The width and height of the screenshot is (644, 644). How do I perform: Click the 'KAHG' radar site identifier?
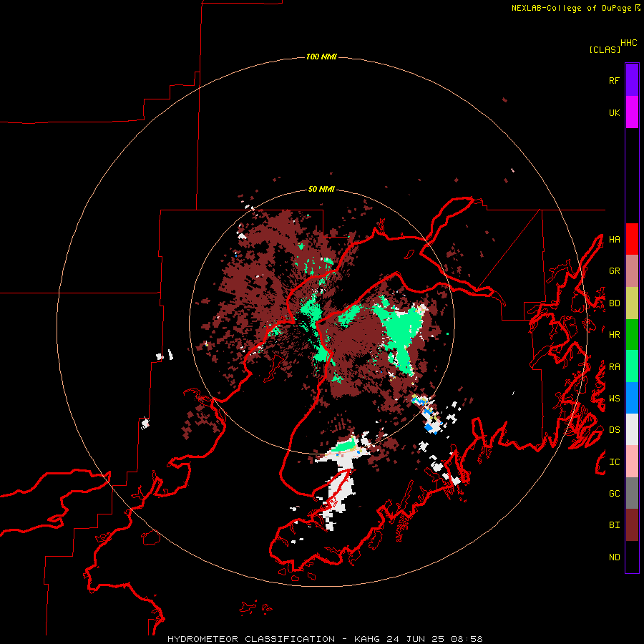point(368,639)
